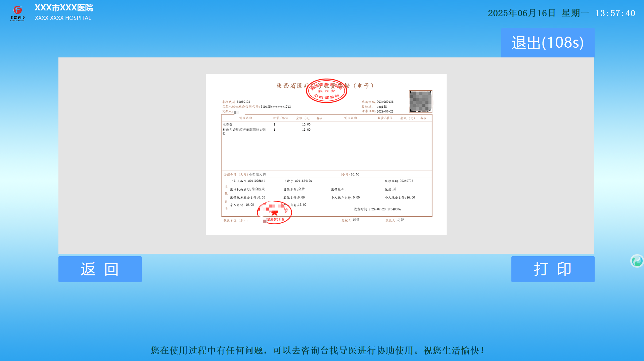Screen dimensions: 644x361
Task: Click the red 收费专用章 stamp
Action: coord(274,213)
